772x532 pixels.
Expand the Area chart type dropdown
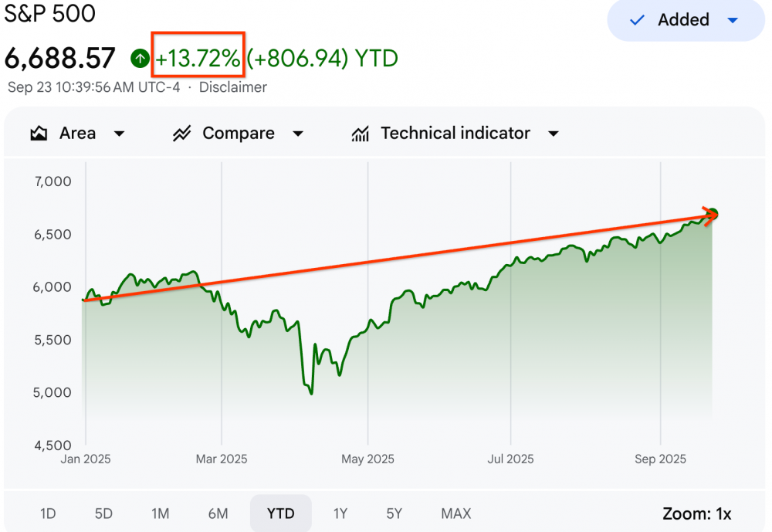click(119, 134)
